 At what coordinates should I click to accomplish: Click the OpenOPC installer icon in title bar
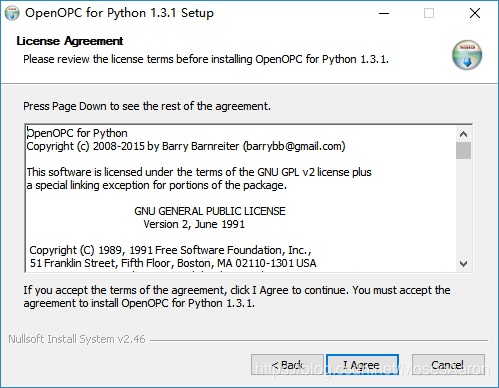click(x=12, y=13)
